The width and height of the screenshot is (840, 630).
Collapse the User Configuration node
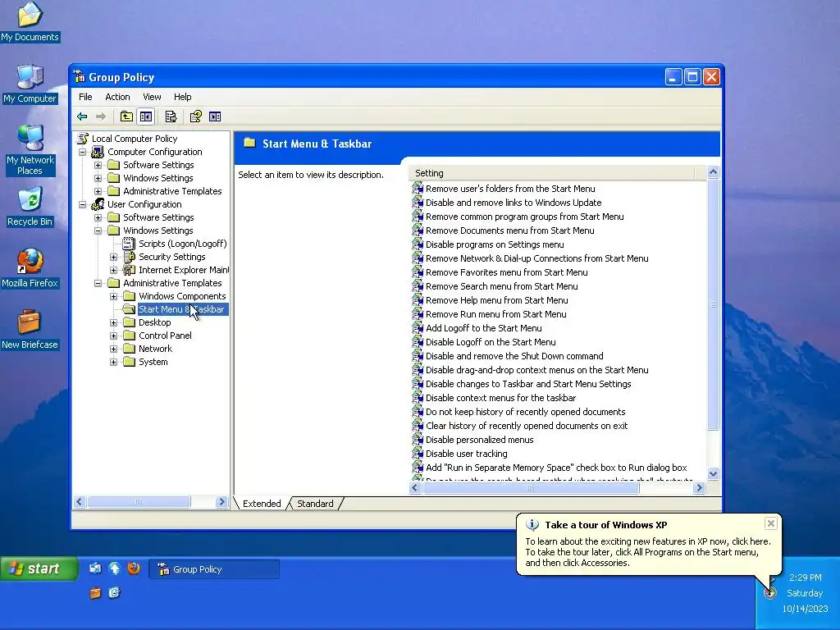[x=83, y=204]
